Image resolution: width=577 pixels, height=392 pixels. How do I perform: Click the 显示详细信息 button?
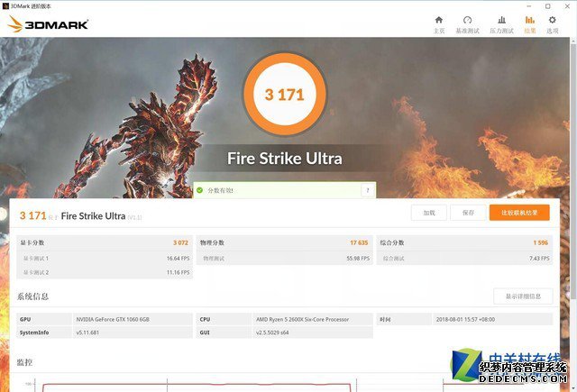point(523,296)
